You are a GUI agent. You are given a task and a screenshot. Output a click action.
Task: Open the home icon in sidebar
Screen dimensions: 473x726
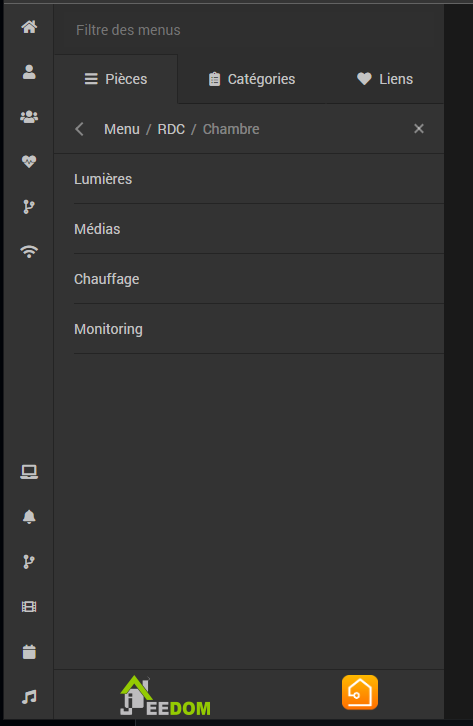point(29,27)
